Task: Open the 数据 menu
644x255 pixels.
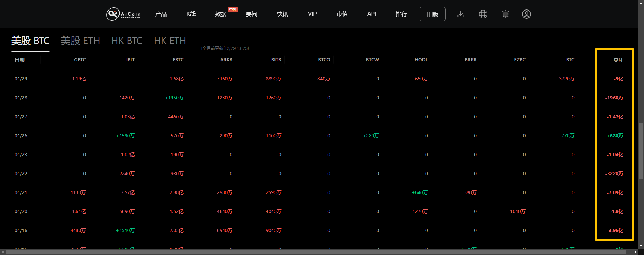Action: click(221, 14)
